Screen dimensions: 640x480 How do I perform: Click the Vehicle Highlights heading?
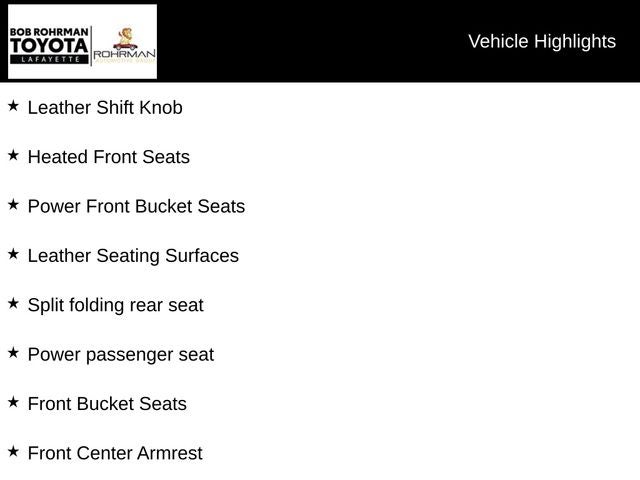pyautogui.click(x=542, y=41)
